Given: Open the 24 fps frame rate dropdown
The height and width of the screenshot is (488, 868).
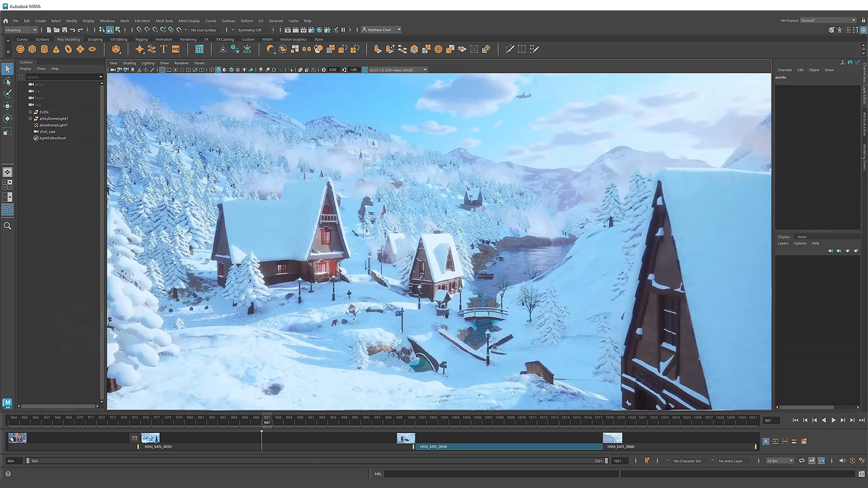Looking at the screenshot, I should coord(779,461).
